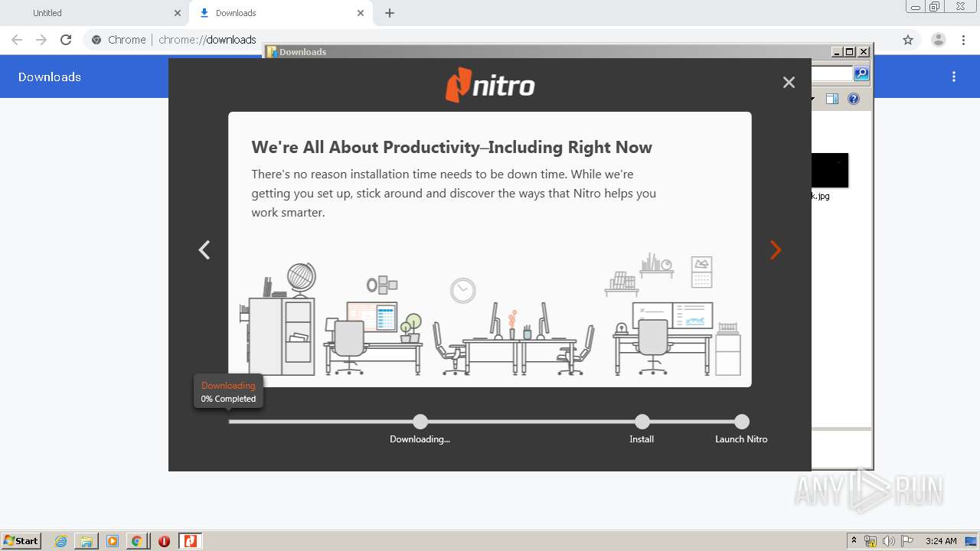
Task: Restore down the Chrome window
Action: [935, 7]
